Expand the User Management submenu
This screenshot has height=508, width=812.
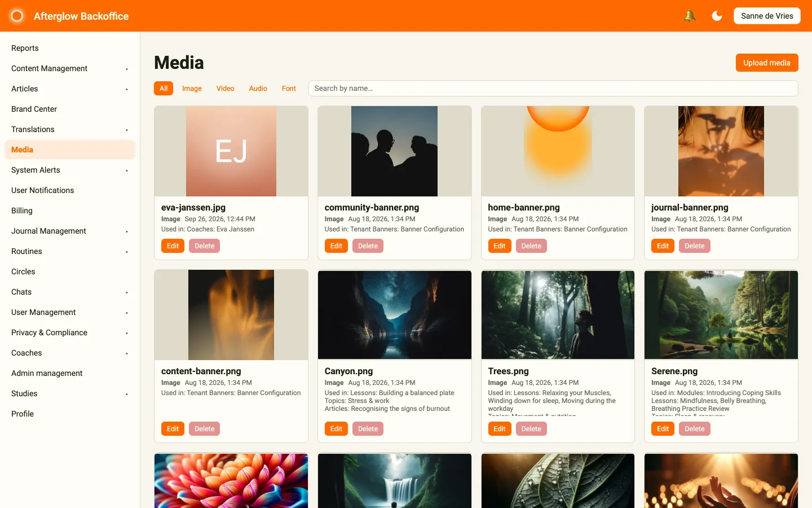(x=70, y=312)
